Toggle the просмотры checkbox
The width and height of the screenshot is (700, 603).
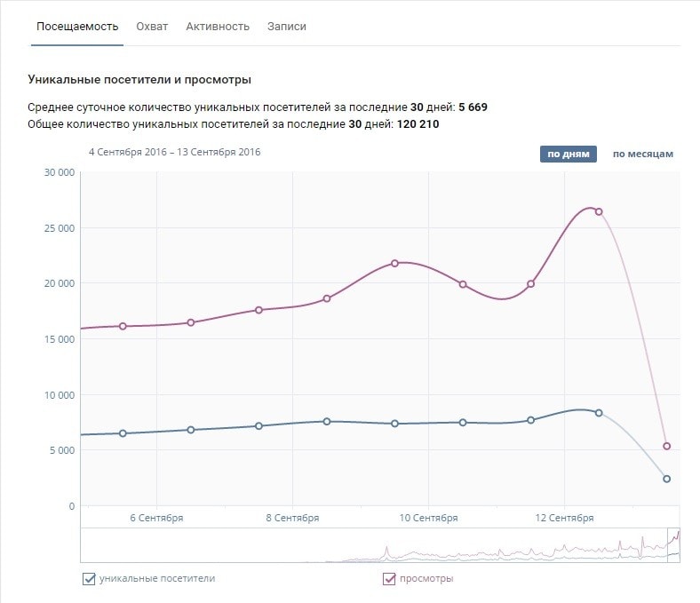click(x=389, y=579)
